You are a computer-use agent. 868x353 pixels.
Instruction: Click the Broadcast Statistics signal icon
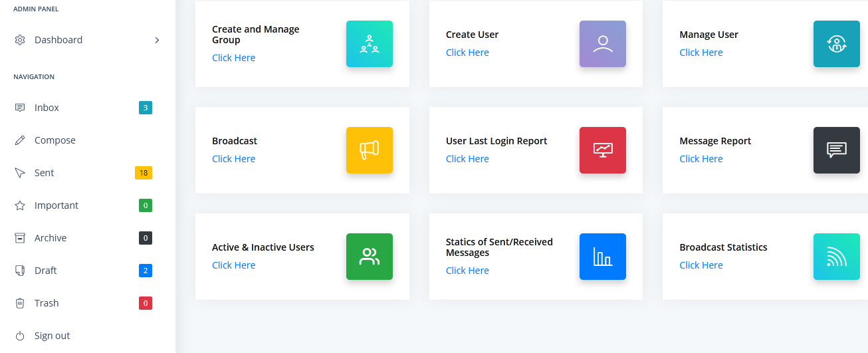tap(836, 257)
